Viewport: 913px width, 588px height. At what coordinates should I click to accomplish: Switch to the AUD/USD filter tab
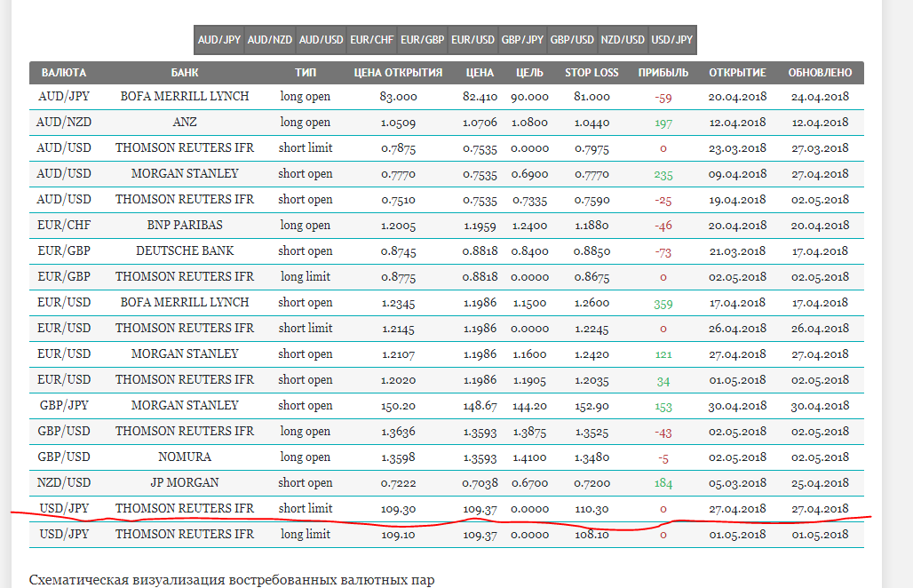pyautogui.click(x=321, y=40)
